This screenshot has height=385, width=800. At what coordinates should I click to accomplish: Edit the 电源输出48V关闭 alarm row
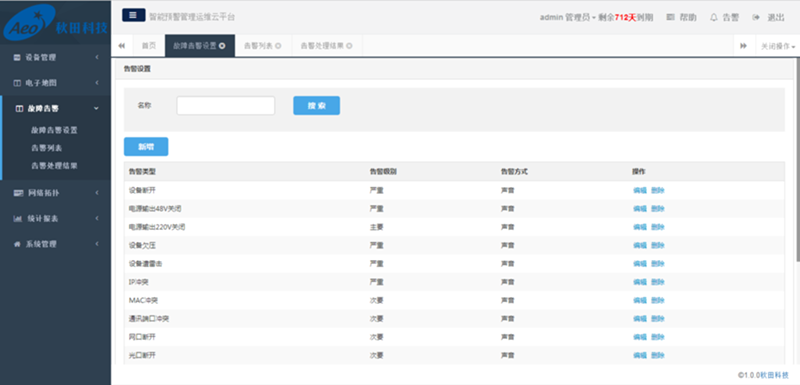[640, 209]
